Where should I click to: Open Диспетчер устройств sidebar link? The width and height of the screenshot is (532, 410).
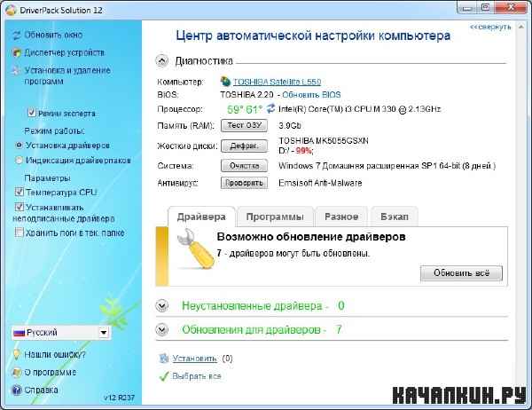coord(65,52)
